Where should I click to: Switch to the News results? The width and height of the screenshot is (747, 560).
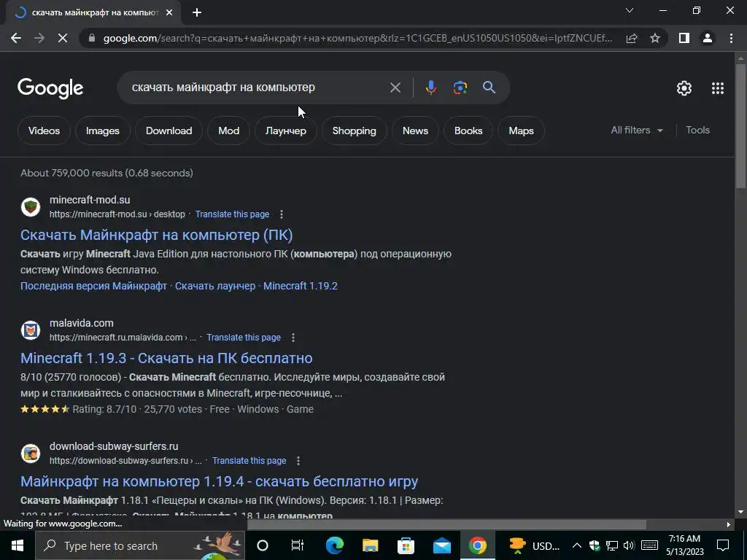415,131
